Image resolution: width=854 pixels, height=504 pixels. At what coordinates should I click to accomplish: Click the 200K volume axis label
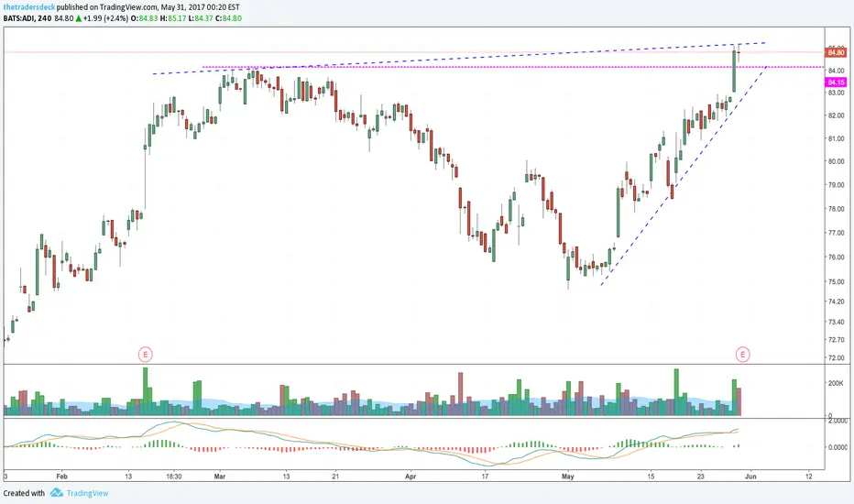[x=836, y=383]
